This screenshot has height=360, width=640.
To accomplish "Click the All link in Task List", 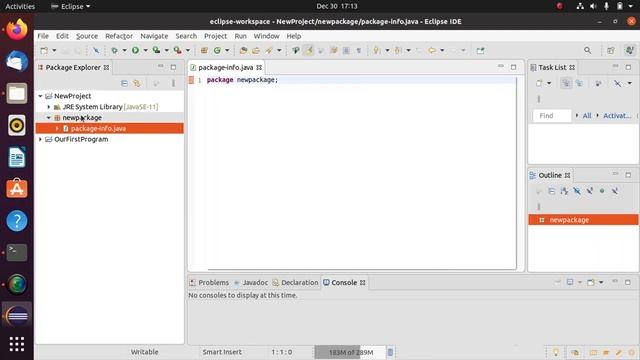I will click(x=587, y=116).
